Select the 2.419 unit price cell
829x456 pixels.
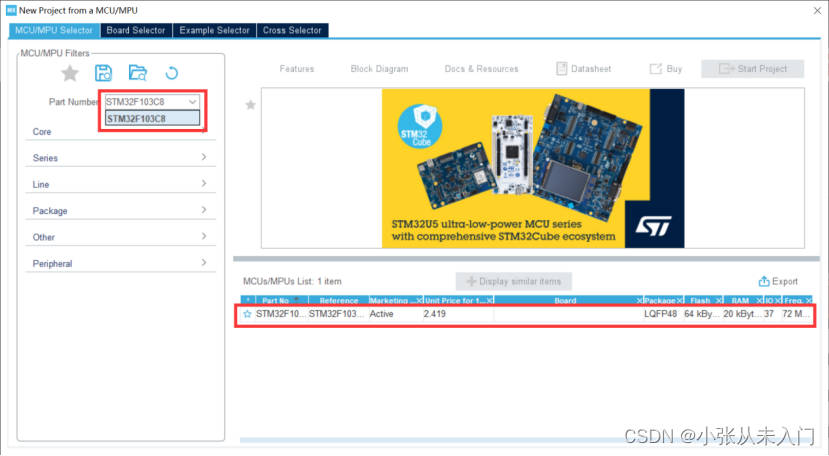click(x=458, y=314)
